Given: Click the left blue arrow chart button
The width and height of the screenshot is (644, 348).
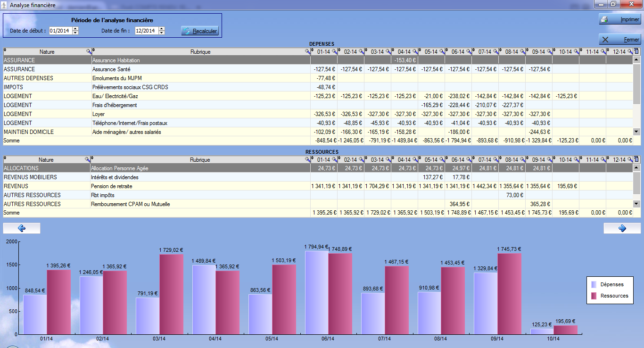Looking at the screenshot, I should click(x=22, y=228).
